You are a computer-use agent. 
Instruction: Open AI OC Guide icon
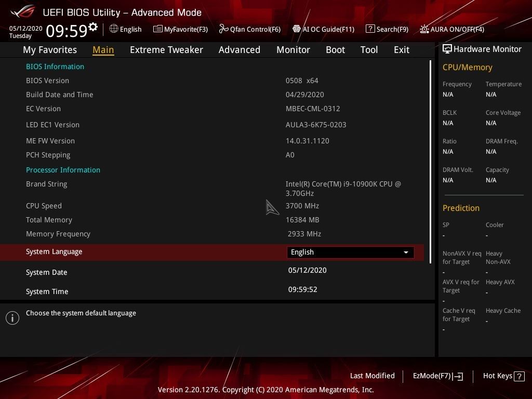(x=297, y=29)
